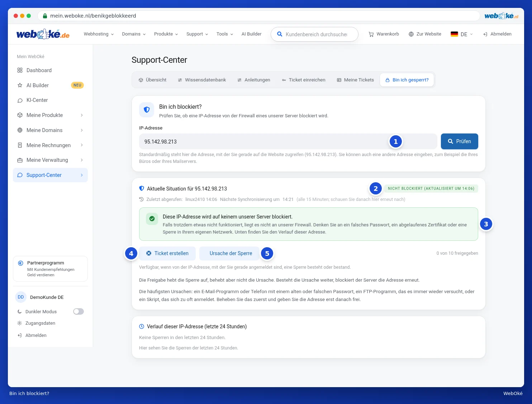
Task: Open the Meine Tickets tab
Action: [355, 80]
